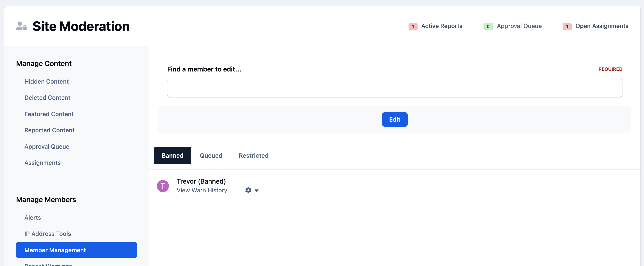Open Featured Content in sidebar
Viewport: 644px width, 266px height.
tap(49, 114)
